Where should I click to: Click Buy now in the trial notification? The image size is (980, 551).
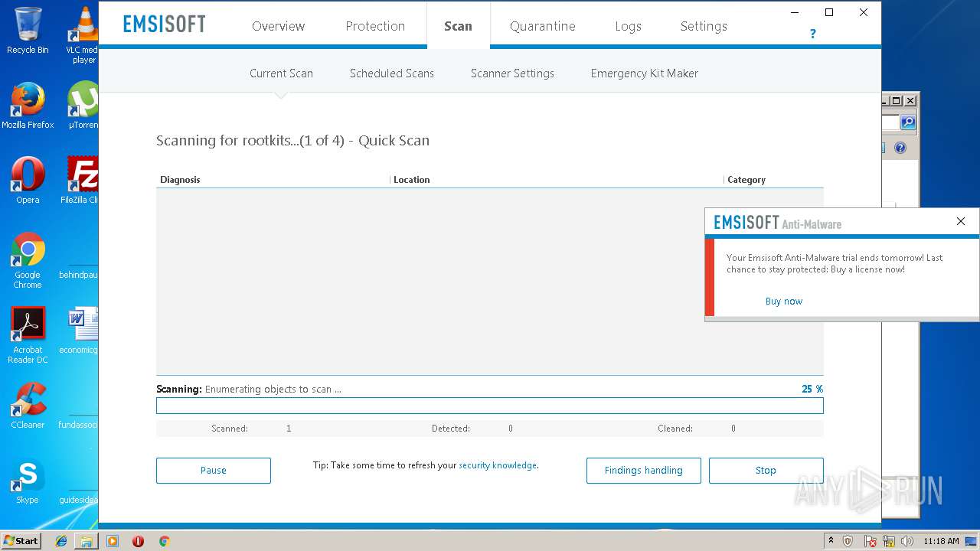pyautogui.click(x=784, y=302)
